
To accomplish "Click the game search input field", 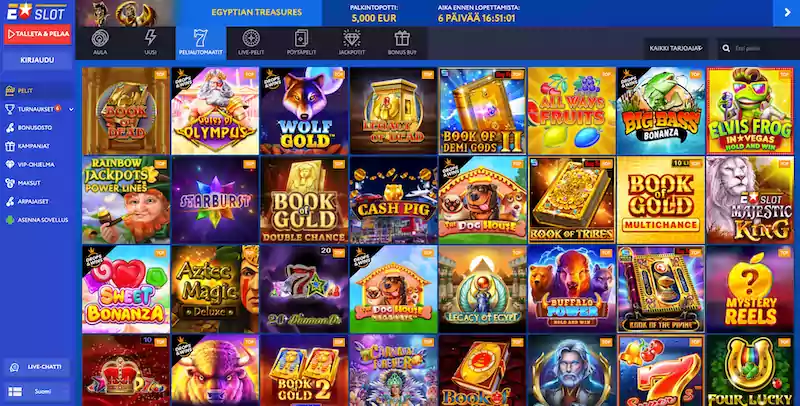I will (x=758, y=48).
